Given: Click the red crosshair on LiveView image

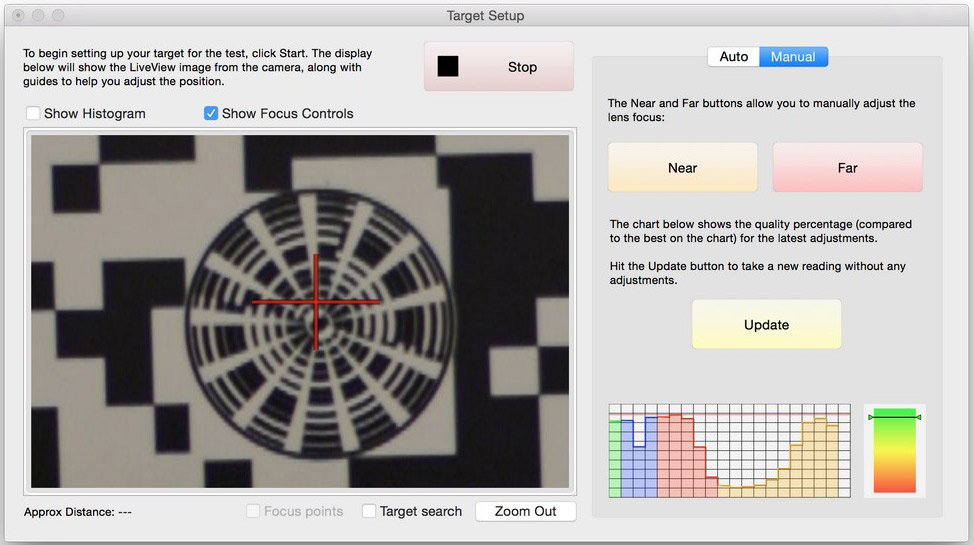Looking at the screenshot, I should pyautogui.click(x=316, y=302).
